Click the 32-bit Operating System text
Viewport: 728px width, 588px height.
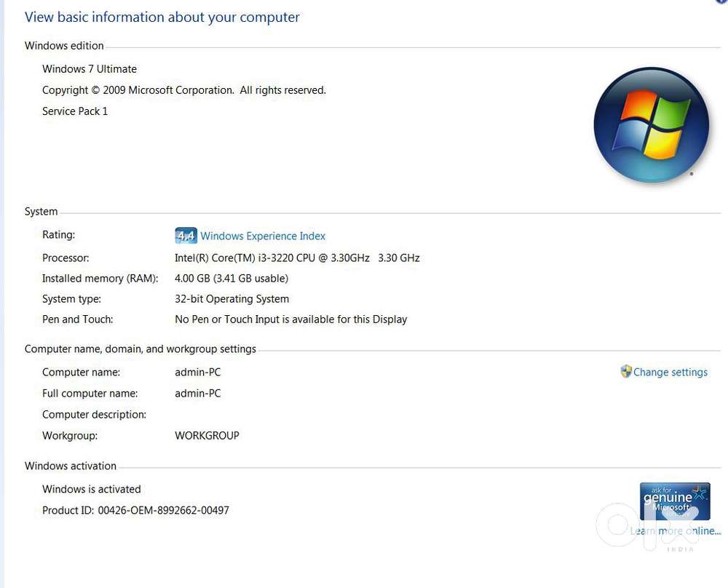pyautogui.click(x=232, y=298)
